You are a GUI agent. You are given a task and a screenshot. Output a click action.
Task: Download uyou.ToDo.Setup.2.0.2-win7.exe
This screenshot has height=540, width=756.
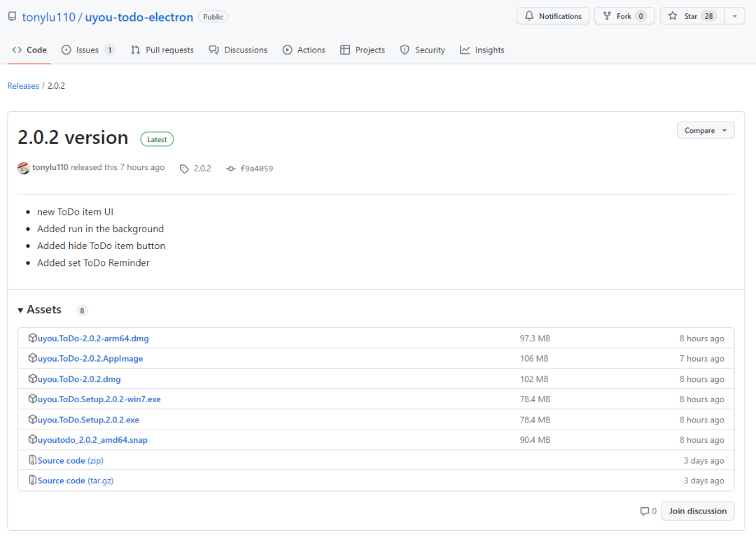99,399
